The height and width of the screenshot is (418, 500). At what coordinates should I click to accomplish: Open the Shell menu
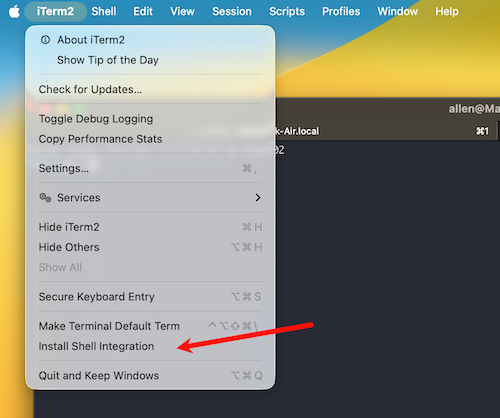104,12
